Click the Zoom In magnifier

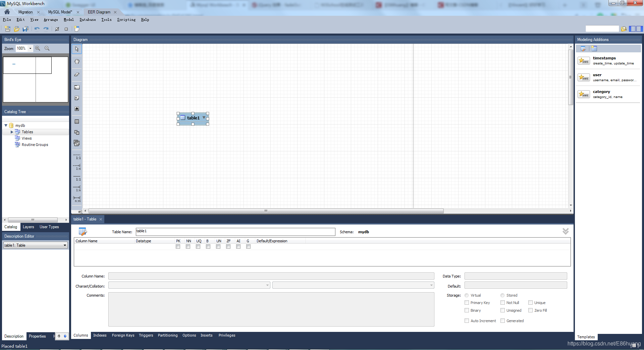(x=38, y=48)
